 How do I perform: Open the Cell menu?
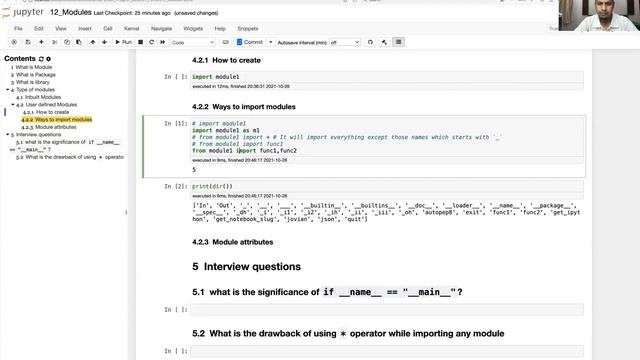point(108,29)
